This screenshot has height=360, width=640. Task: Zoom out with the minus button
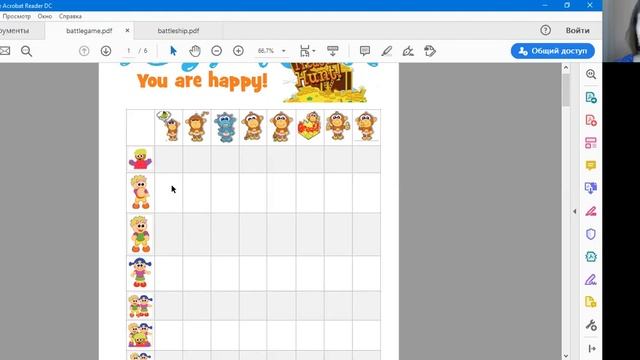point(216,51)
